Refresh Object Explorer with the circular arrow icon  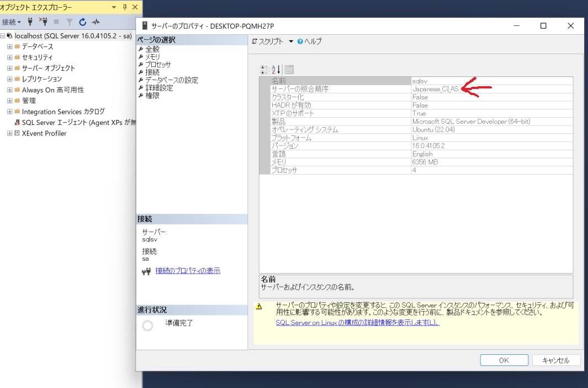pos(82,22)
